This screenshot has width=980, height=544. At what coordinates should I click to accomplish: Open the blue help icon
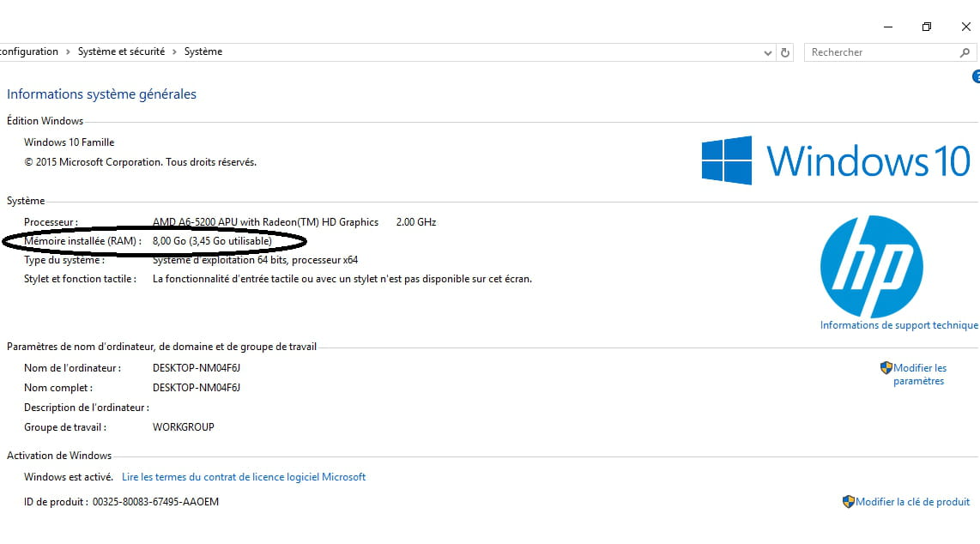pyautogui.click(x=977, y=76)
